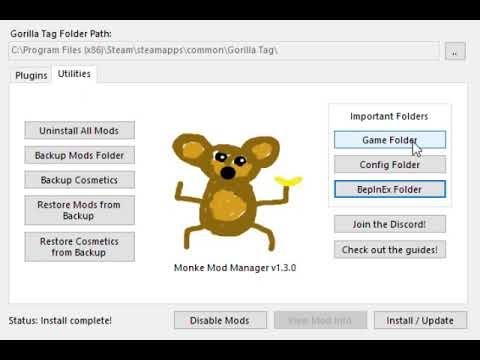Select the Utilities tab
The width and height of the screenshot is (480, 360).
click(x=74, y=74)
